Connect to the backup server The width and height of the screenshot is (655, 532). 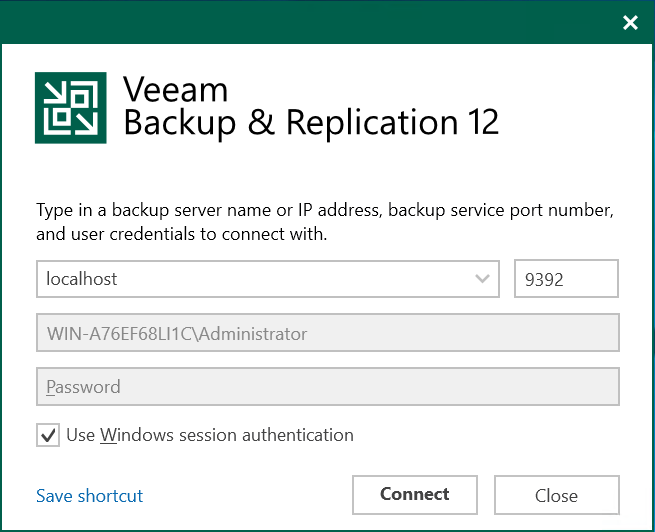point(415,495)
